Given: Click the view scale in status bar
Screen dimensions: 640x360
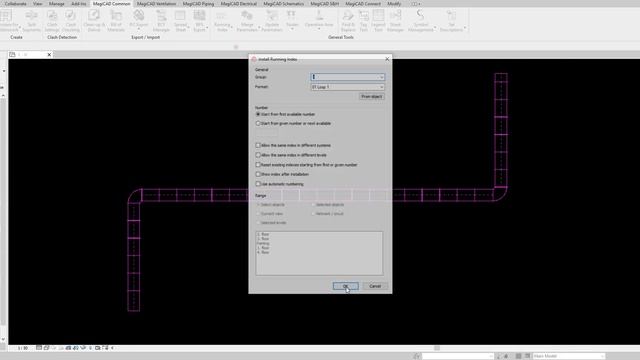Looking at the screenshot, I should tap(23, 348).
